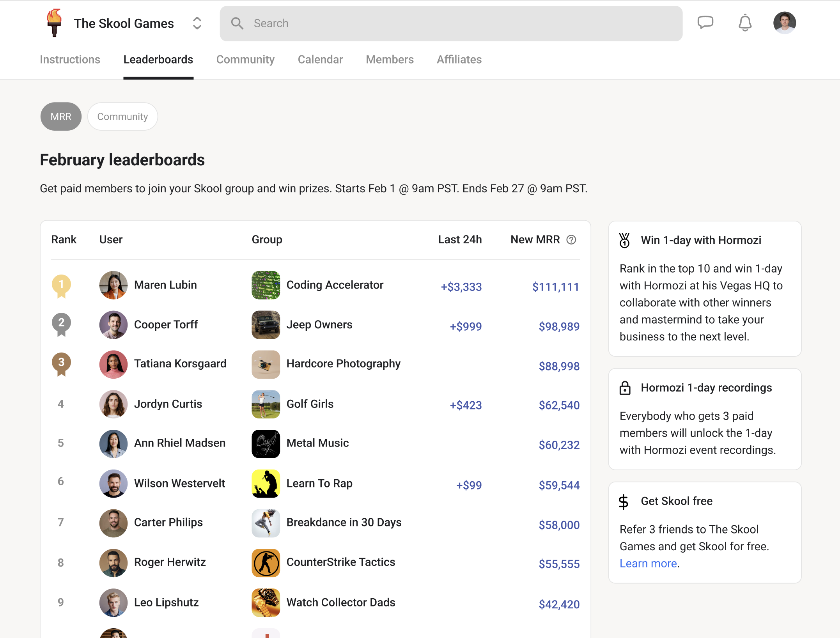
Task: Click the first place gold medal badge
Action: [61, 286]
